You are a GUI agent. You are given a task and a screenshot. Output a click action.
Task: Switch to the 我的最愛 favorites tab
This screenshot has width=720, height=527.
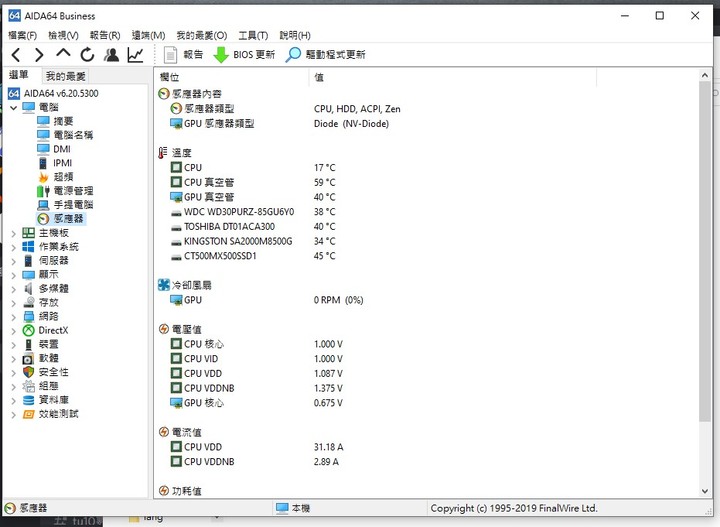point(65,76)
